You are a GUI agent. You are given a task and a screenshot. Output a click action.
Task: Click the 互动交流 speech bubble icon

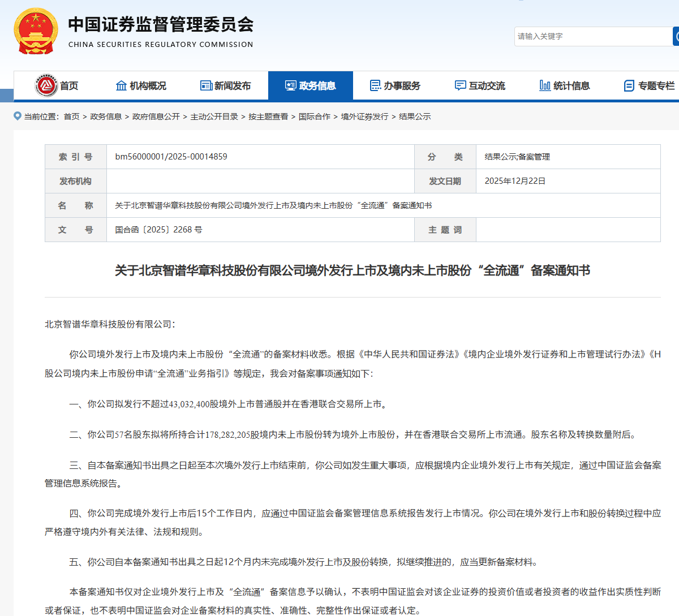tap(461, 85)
